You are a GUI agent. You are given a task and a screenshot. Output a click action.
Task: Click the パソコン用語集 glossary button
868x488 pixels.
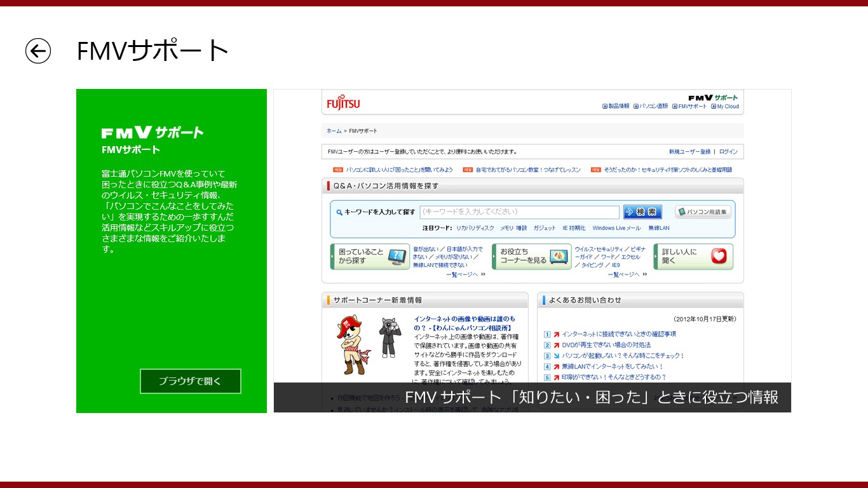tap(703, 212)
